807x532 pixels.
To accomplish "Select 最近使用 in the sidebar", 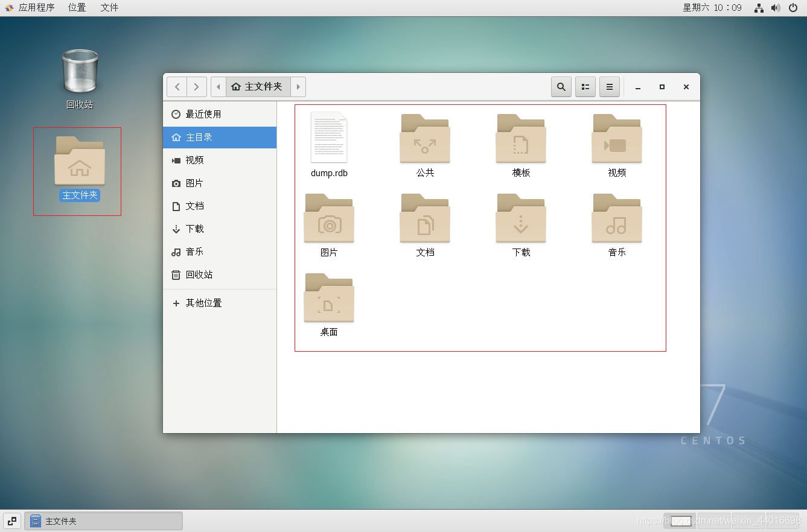I will click(220, 114).
